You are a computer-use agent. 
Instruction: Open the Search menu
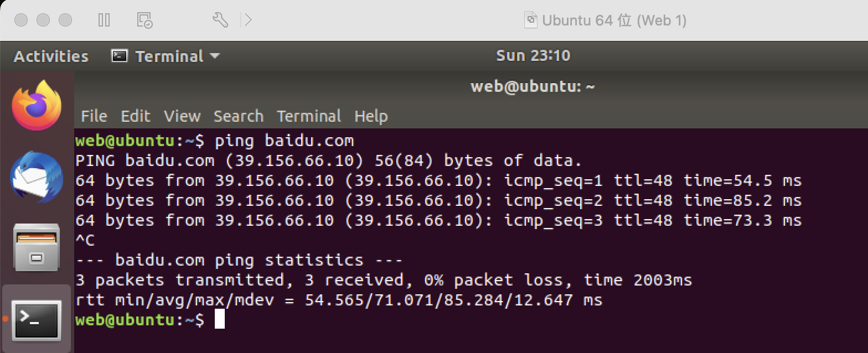pos(238,116)
